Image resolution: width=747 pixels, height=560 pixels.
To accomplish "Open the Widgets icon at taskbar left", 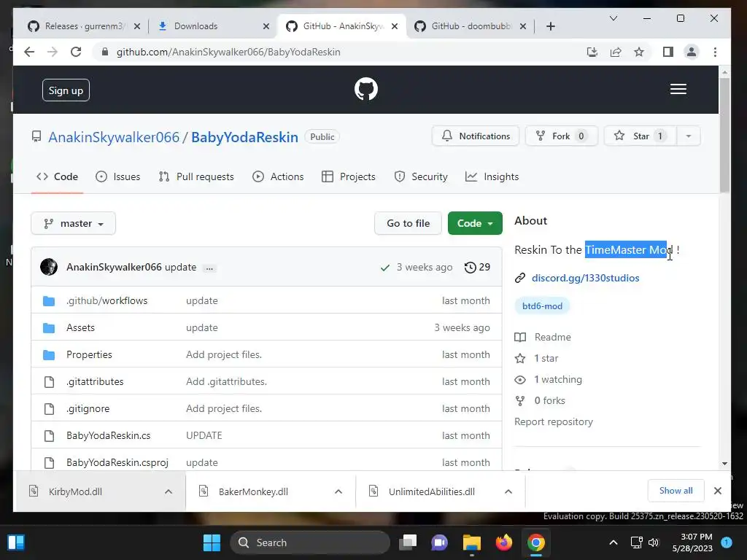I will [x=16, y=542].
